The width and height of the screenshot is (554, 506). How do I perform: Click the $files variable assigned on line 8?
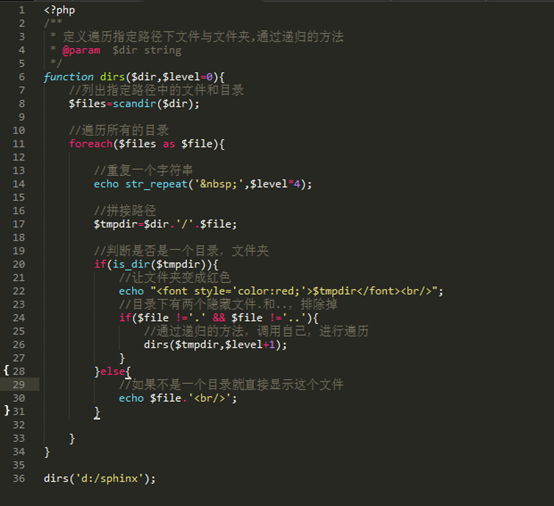(x=88, y=104)
